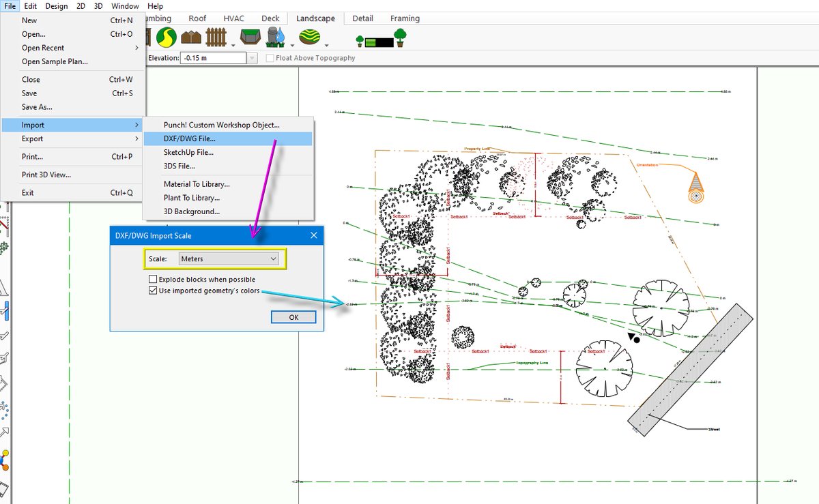
Task: Select the sprinkler water drop tool
Action: pyautogui.click(x=276, y=37)
